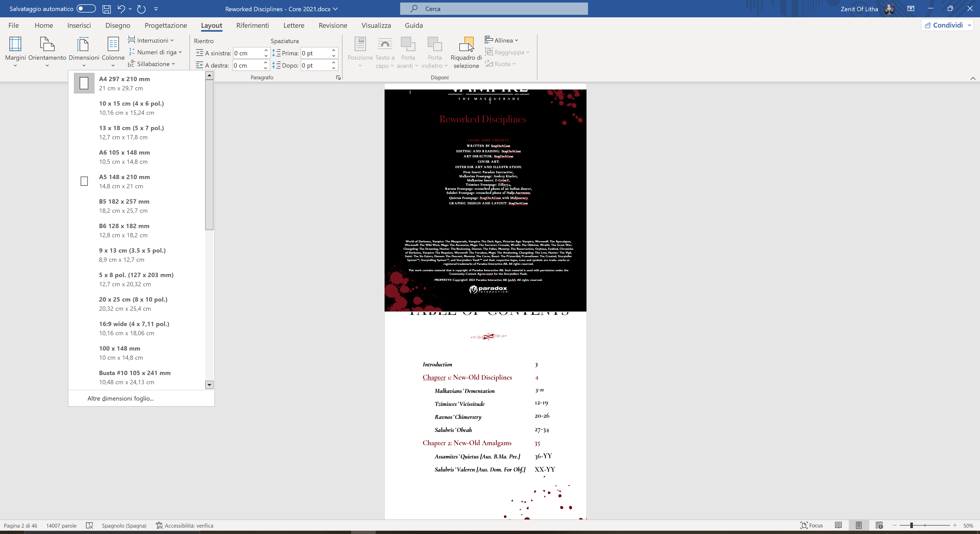The width and height of the screenshot is (980, 534).
Task: Toggle Salvataggio automatico switch
Action: pyautogui.click(x=86, y=8)
